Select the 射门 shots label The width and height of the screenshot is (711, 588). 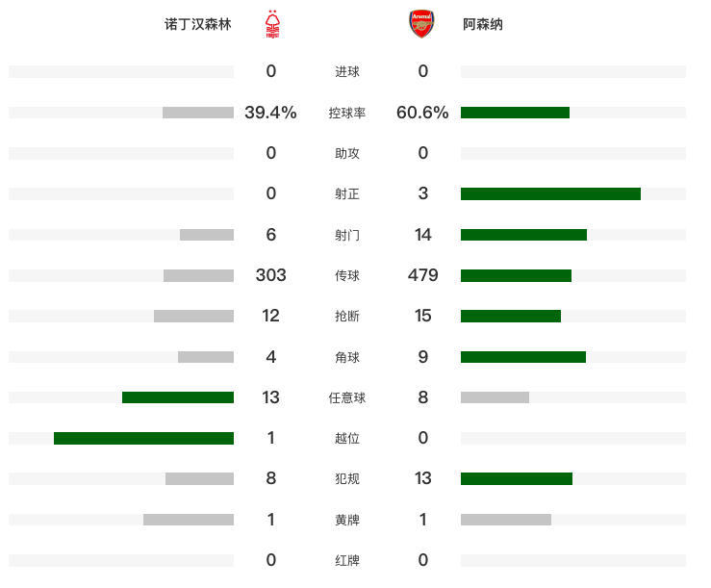347,235
